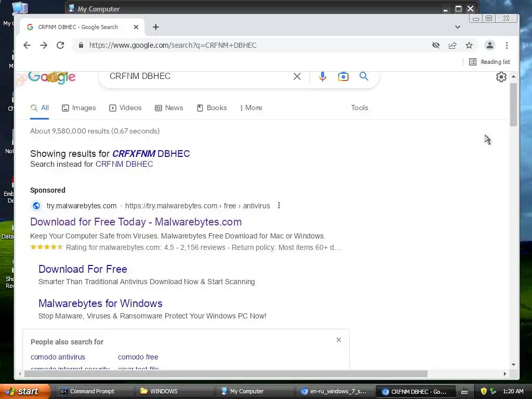Expand the tab search chevron
Viewport: 532px width, 399px height.
click(457, 27)
